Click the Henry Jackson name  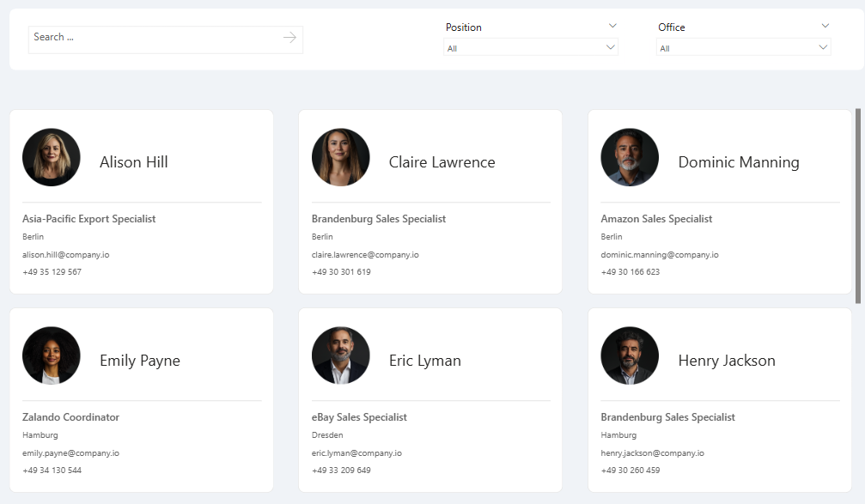click(727, 361)
